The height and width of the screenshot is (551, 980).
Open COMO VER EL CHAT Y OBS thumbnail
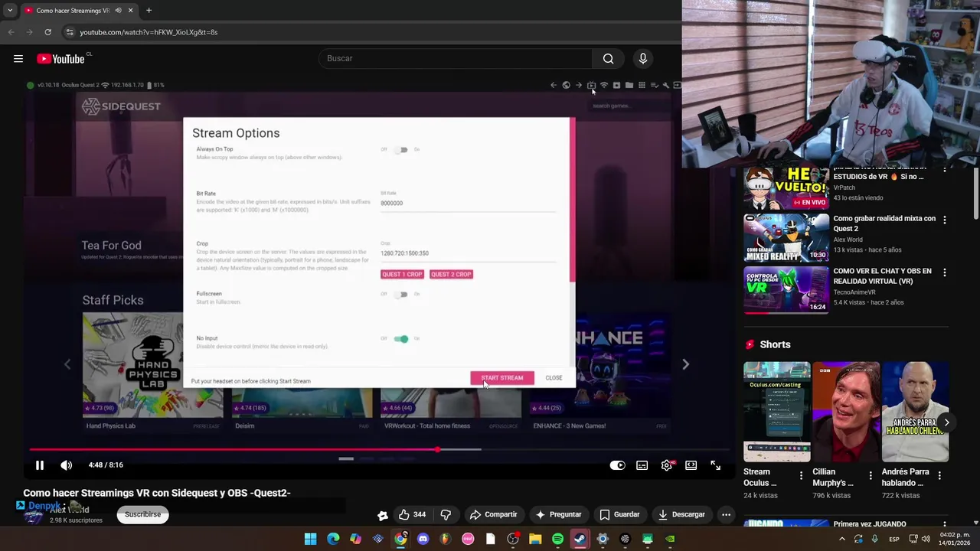(786, 290)
